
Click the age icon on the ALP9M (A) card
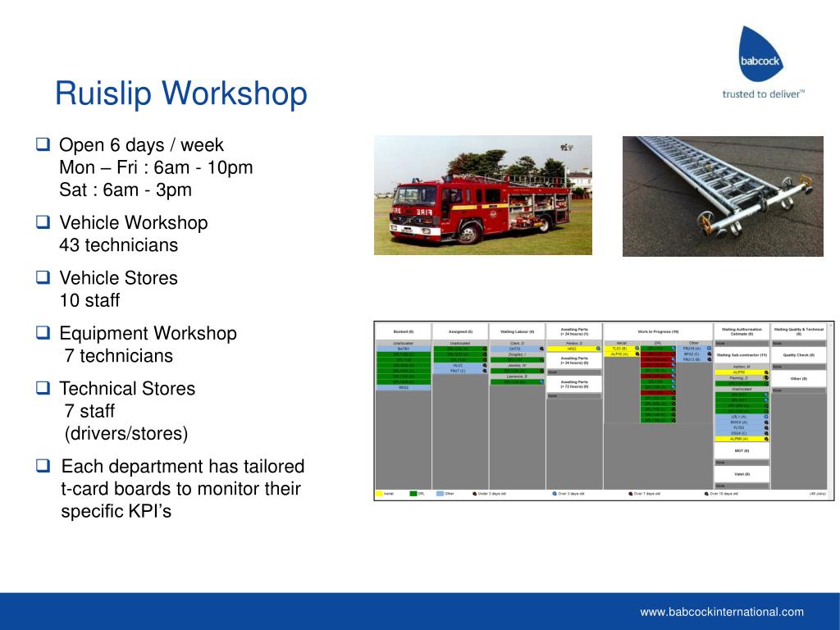766,439
